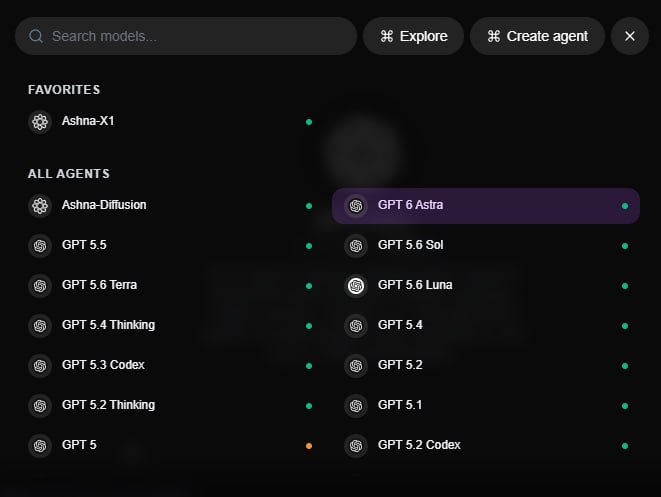Screen dimensions: 661x497
Task: Select the highlighted GPT 6 Astra label
Action: (411, 205)
